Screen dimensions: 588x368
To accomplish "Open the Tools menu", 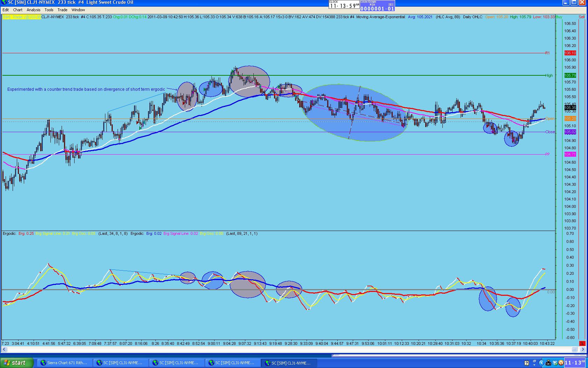I will coord(49,10).
